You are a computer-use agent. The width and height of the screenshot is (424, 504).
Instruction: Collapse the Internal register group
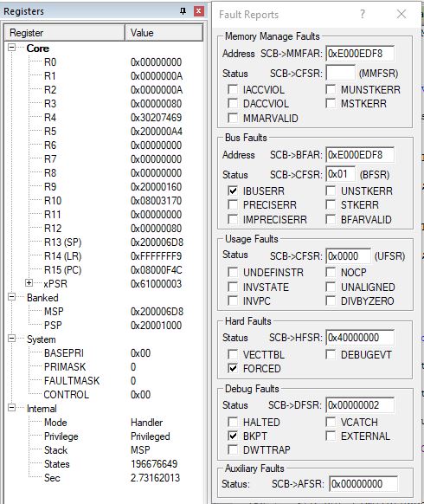click(11, 408)
